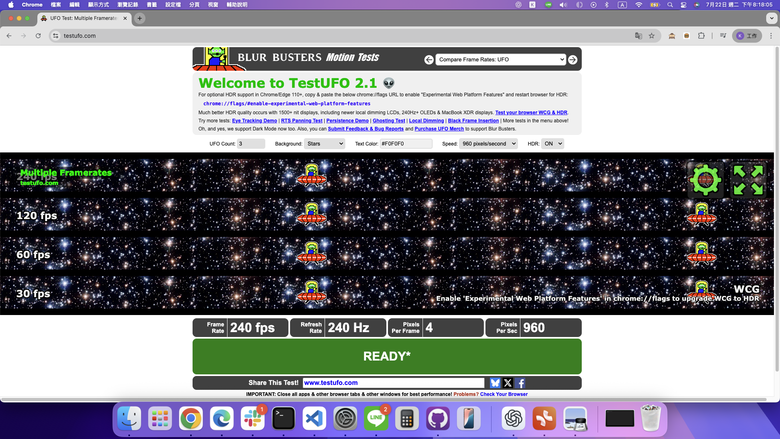The height and width of the screenshot is (439, 780).
Task: Go to next test with right arrow
Action: coord(573,60)
